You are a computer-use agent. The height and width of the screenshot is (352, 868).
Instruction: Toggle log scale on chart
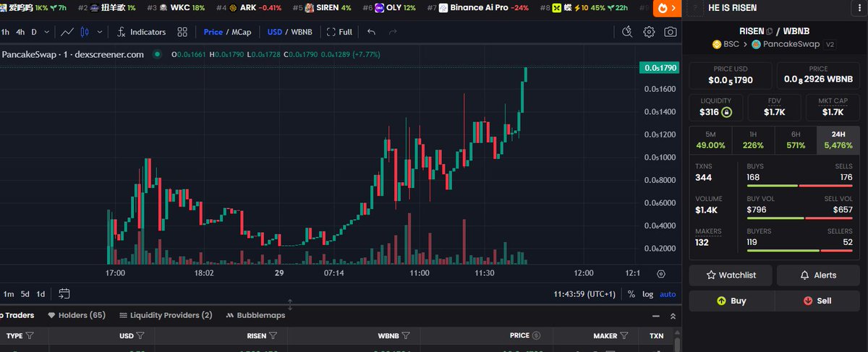[647, 294]
